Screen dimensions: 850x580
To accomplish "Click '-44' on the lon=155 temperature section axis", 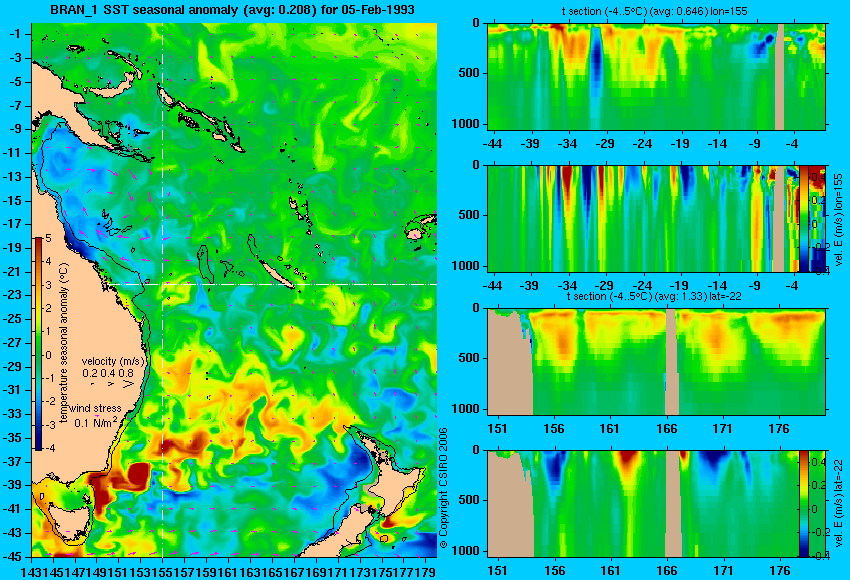I will [x=492, y=144].
